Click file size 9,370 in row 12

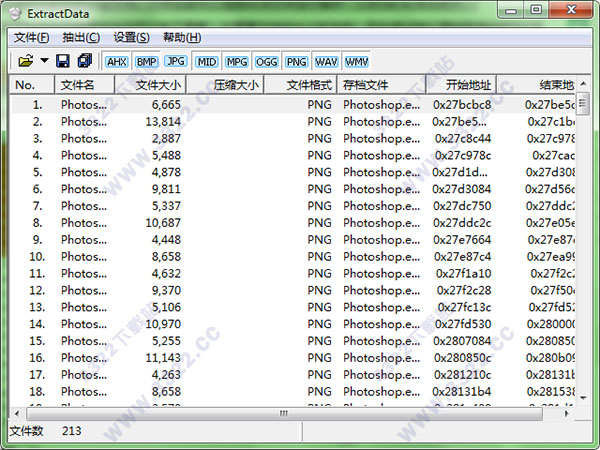(x=166, y=290)
